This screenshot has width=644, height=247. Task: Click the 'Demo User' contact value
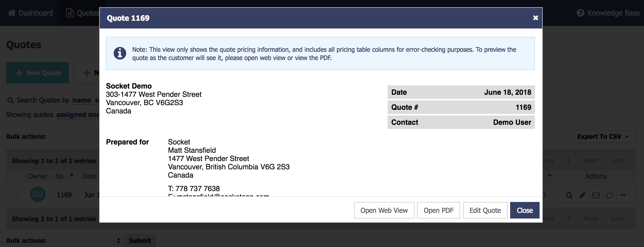coord(512,122)
